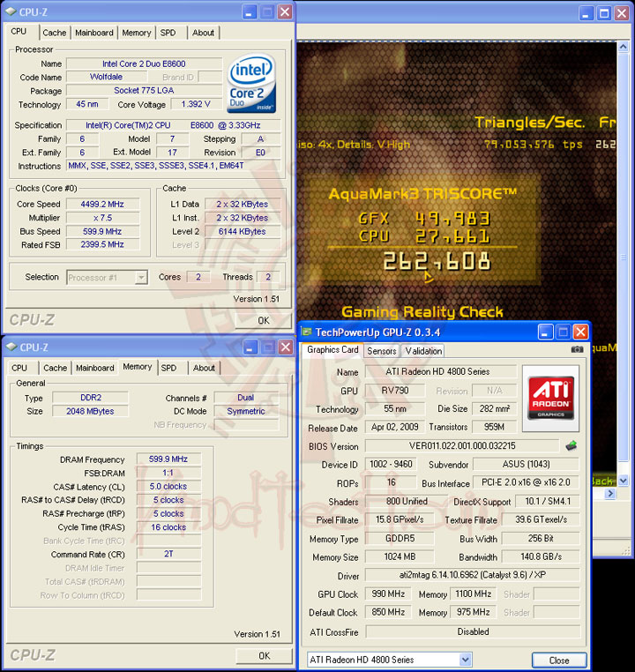The image size is (635, 672).
Task: Click the DRAM Frequency value 599.9 MHz
Action: coord(168,459)
